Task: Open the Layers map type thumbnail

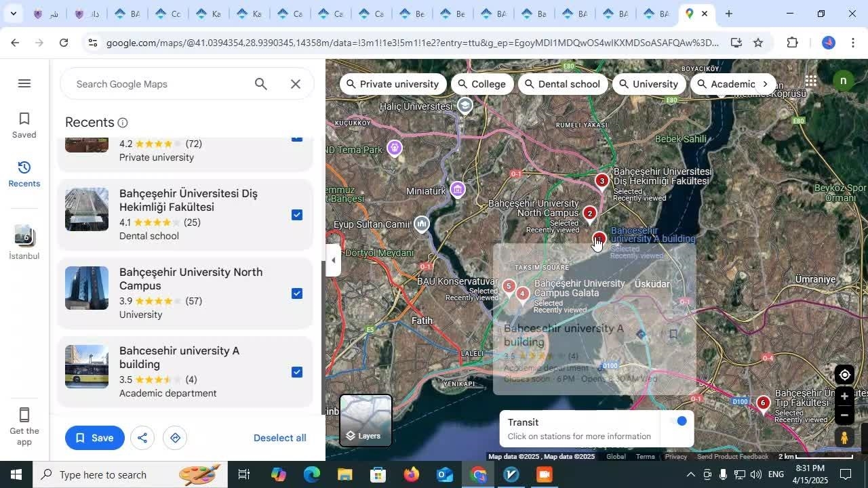Action: [x=366, y=421]
